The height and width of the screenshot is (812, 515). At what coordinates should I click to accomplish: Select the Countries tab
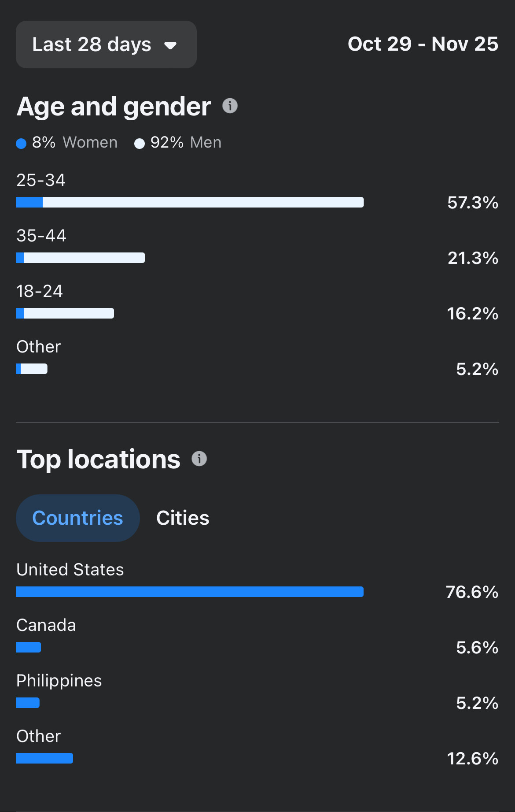(78, 518)
